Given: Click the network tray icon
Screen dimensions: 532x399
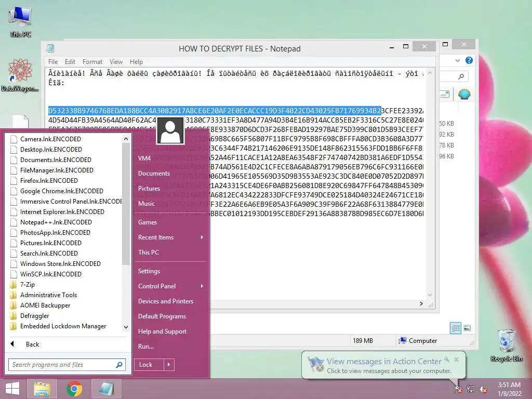Looking at the screenshot, I should tap(470, 389).
